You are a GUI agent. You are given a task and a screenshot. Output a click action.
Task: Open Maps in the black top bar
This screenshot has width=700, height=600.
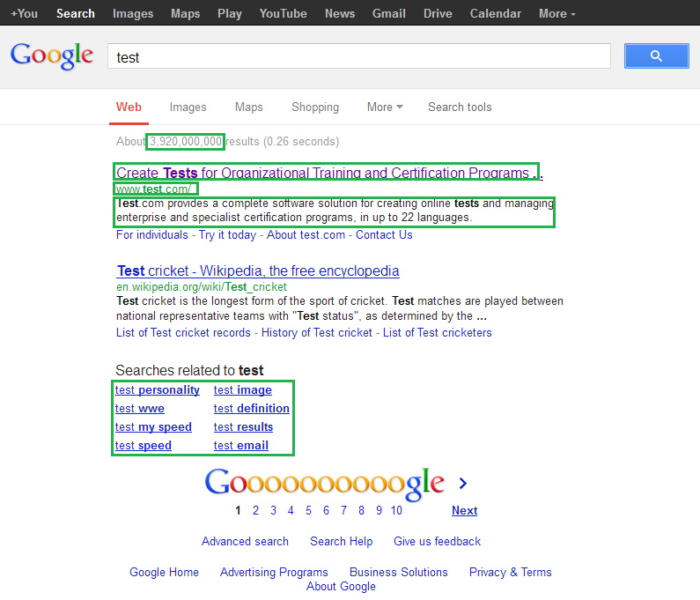(185, 14)
